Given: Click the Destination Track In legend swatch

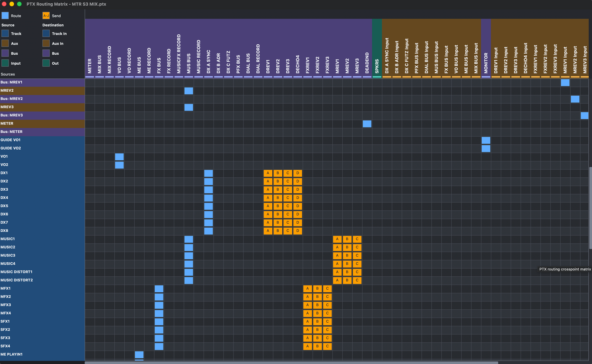Looking at the screenshot, I should [46, 33].
